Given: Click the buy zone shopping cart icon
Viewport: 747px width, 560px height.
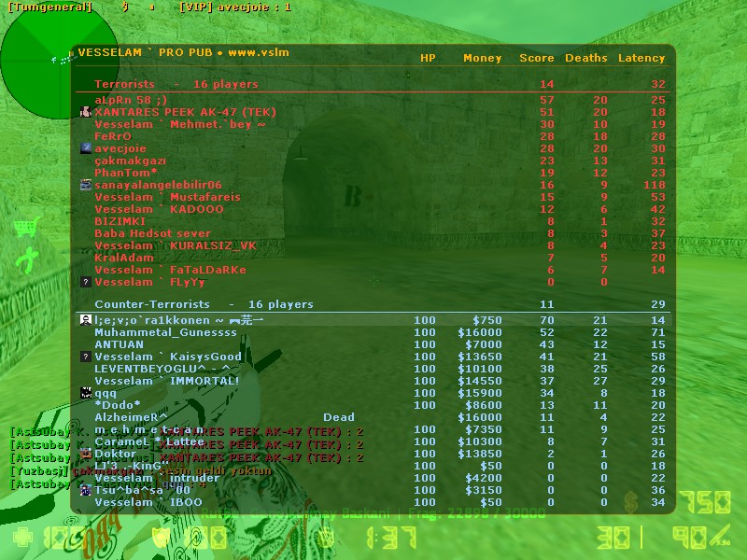Looking at the screenshot, I should point(27,227).
